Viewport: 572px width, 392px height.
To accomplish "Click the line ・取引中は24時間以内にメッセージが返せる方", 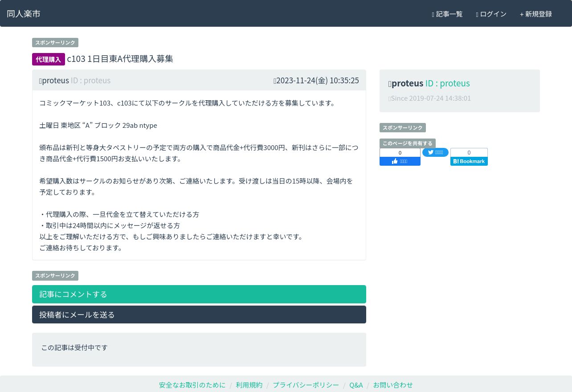I will click(110, 225).
